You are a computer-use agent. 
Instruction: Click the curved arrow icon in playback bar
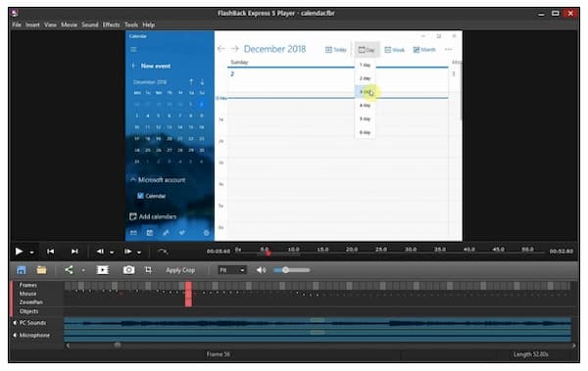163,252
